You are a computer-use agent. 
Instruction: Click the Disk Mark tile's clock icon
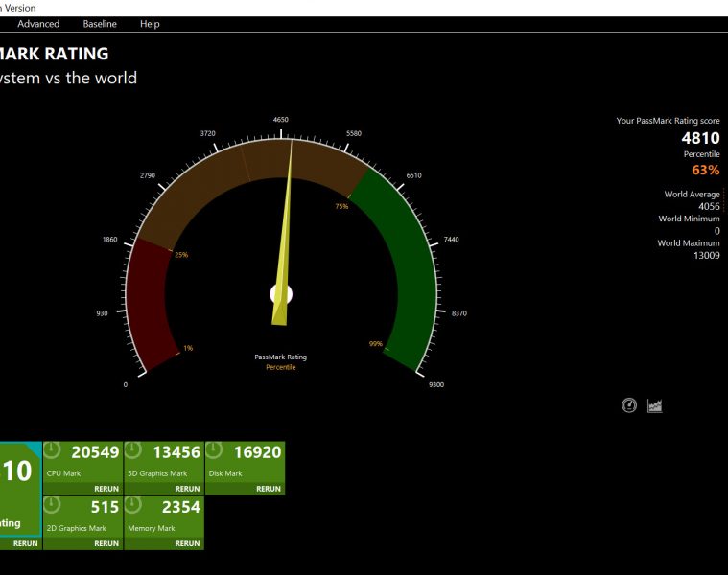tap(214, 450)
